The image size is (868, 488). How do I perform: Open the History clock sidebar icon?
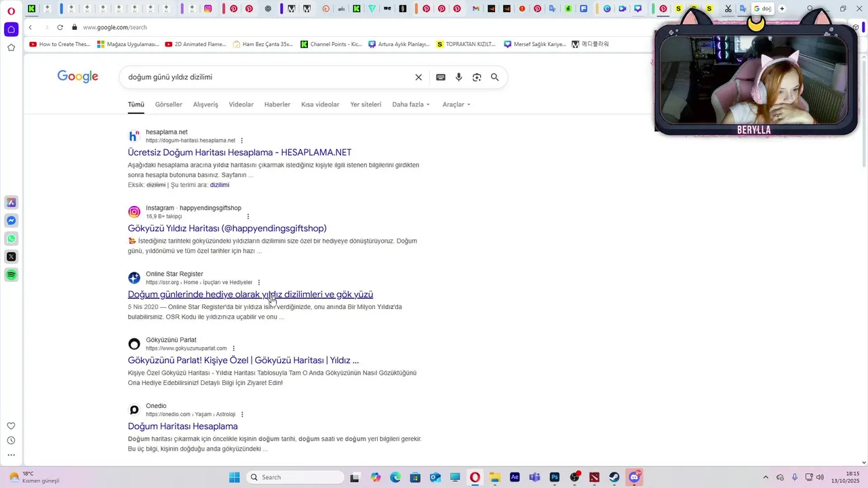(11, 441)
